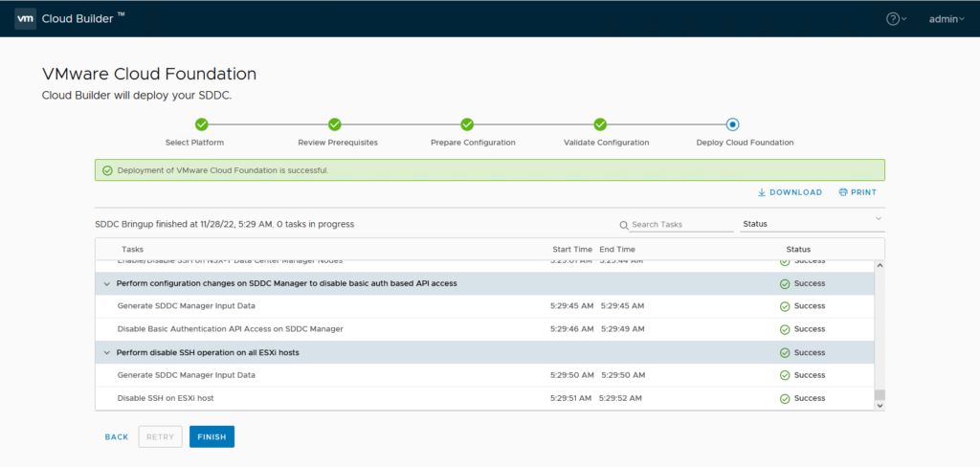
Task: Collapse the disable SSH on ESXi hosts group
Action: [x=107, y=353]
